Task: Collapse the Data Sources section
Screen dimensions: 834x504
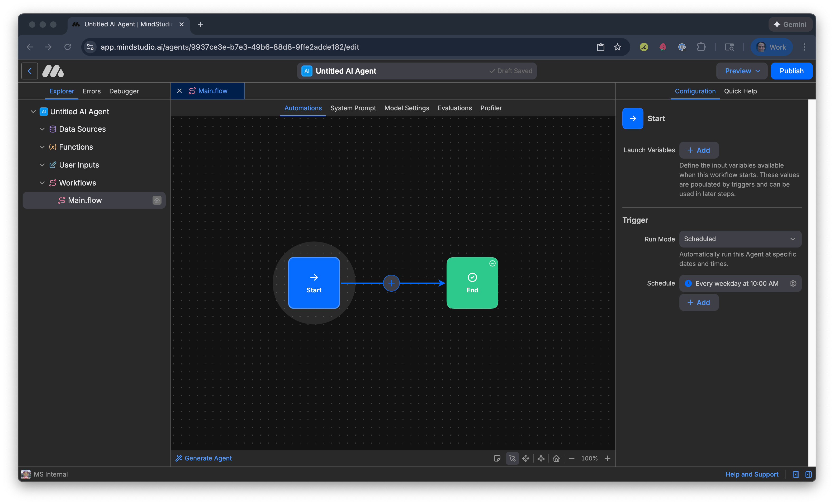Action: [x=42, y=129]
